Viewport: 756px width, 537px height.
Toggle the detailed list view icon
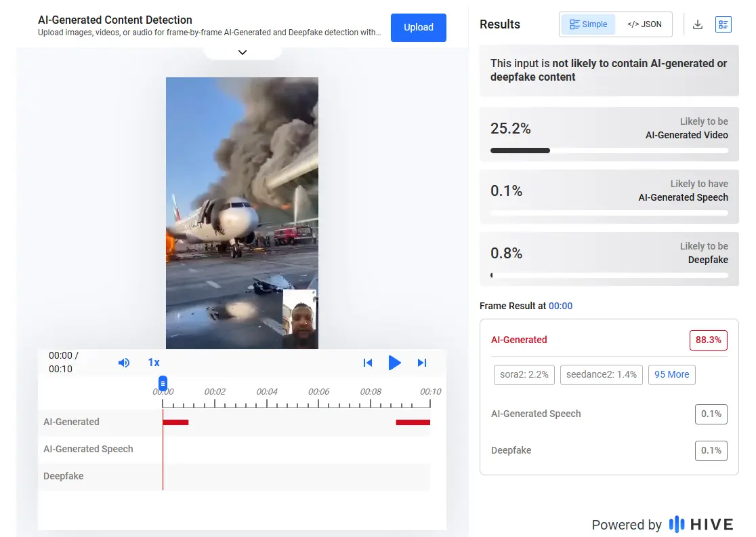(x=723, y=25)
